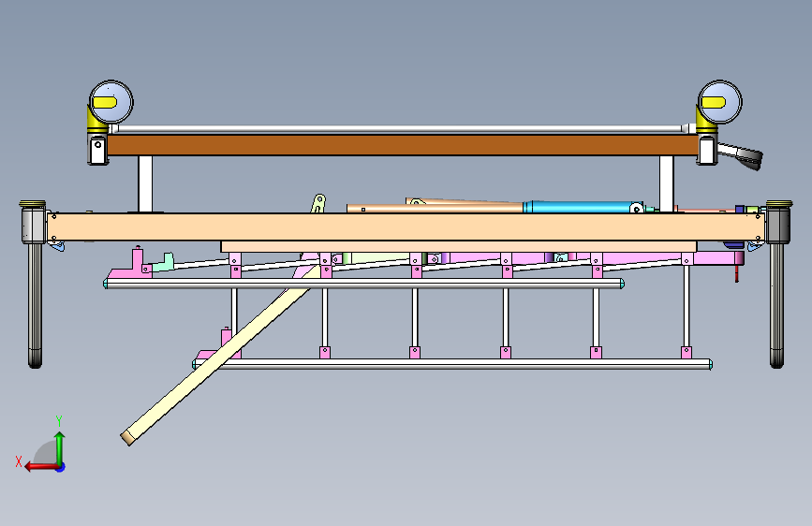The height and width of the screenshot is (526, 812).
Task: Pick the ribbed gray right leg
Action: 776,305
